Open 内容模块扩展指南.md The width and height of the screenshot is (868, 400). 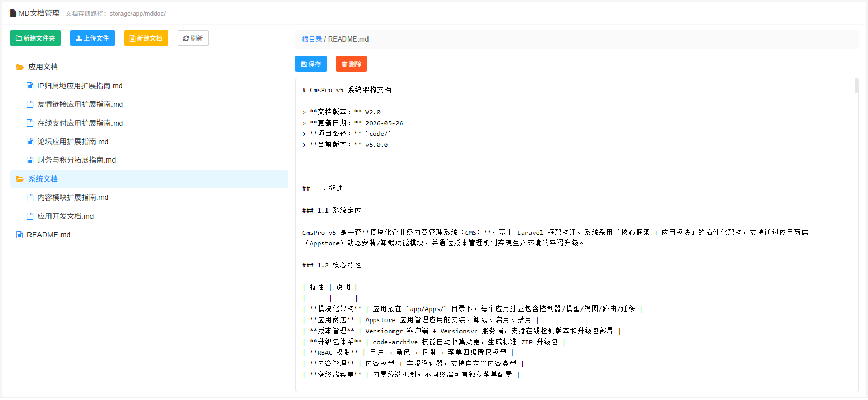click(x=73, y=197)
